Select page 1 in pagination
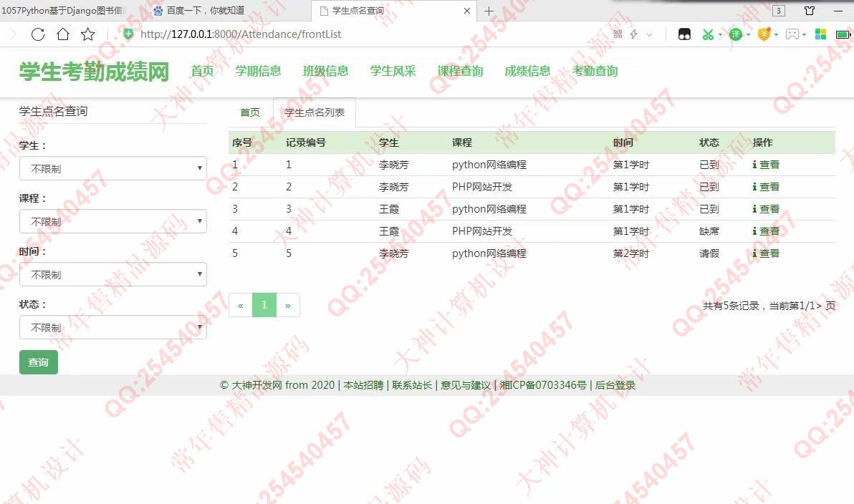The width and height of the screenshot is (854, 504). [264, 306]
